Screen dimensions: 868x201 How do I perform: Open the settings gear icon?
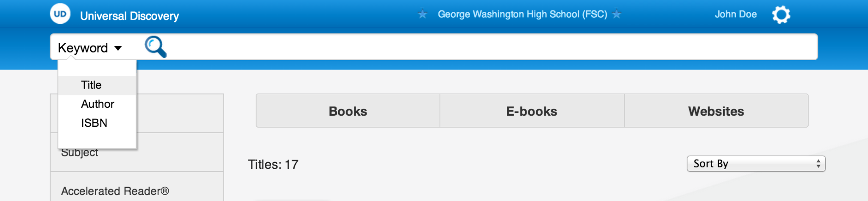click(x=781, y=15)
